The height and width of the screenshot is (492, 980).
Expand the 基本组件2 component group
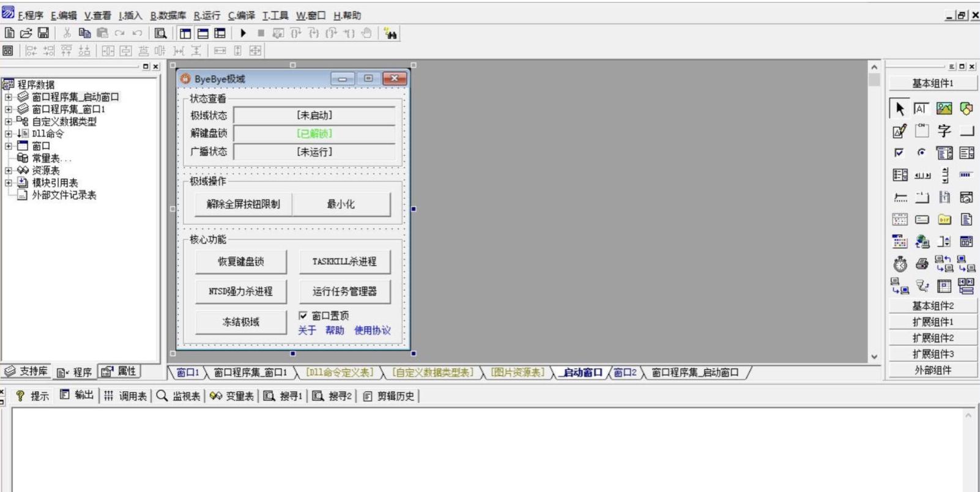click(933, 306)
